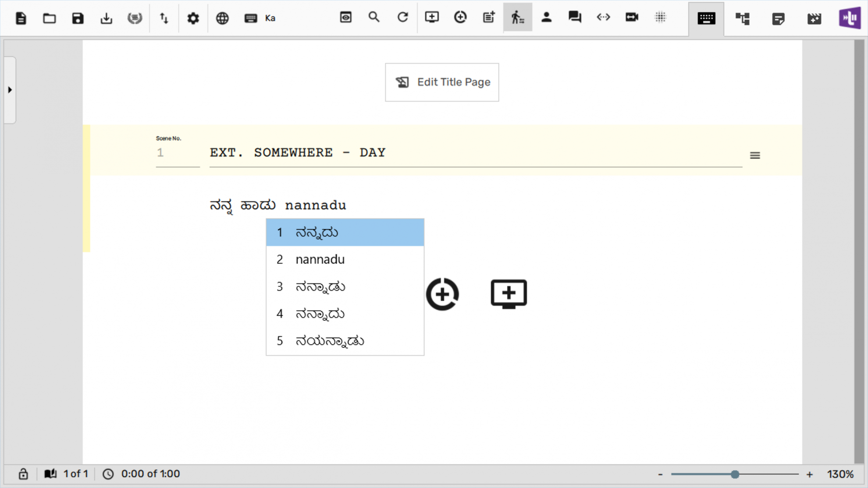Toggle the Ka transliteration keyboard

(x=259, y=18)
